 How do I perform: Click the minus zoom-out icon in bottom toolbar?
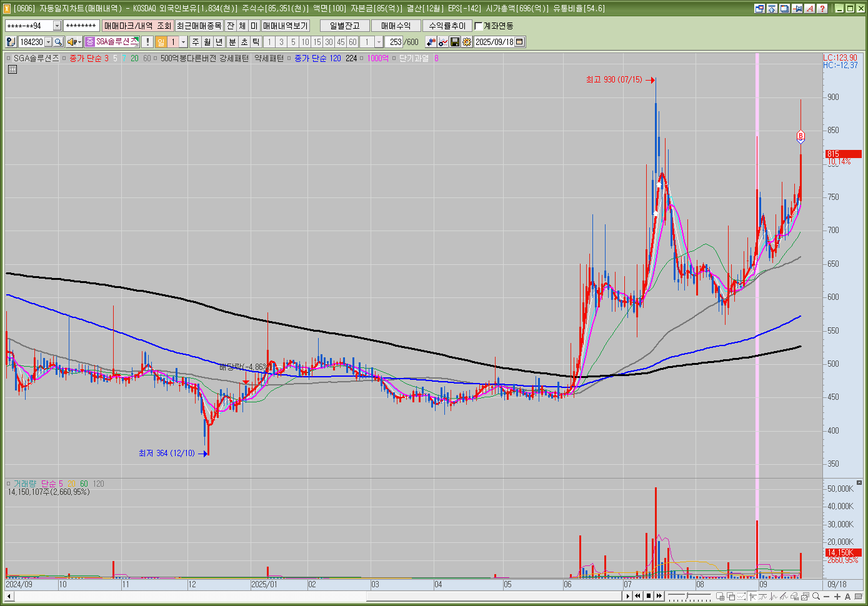coord(826,596)
